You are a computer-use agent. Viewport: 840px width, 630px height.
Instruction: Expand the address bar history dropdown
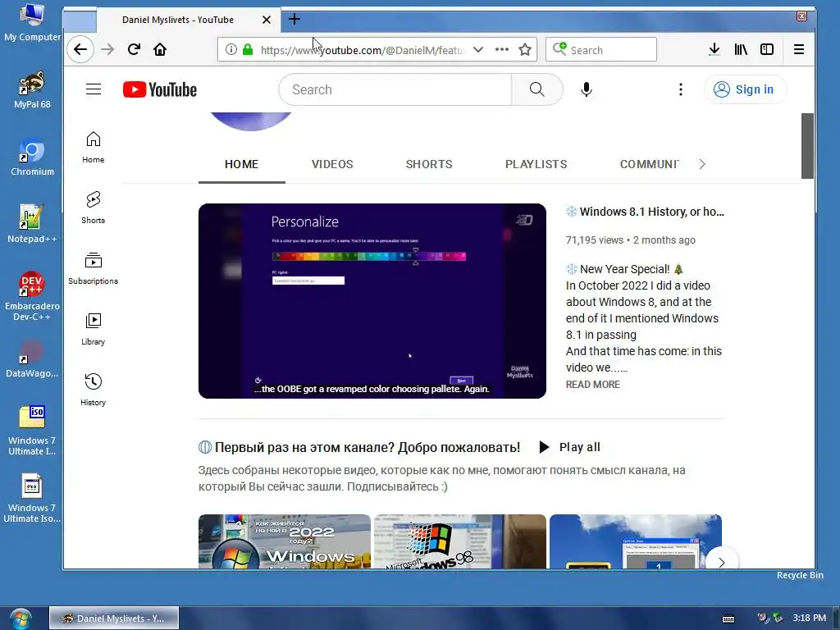tap(478, 50)
